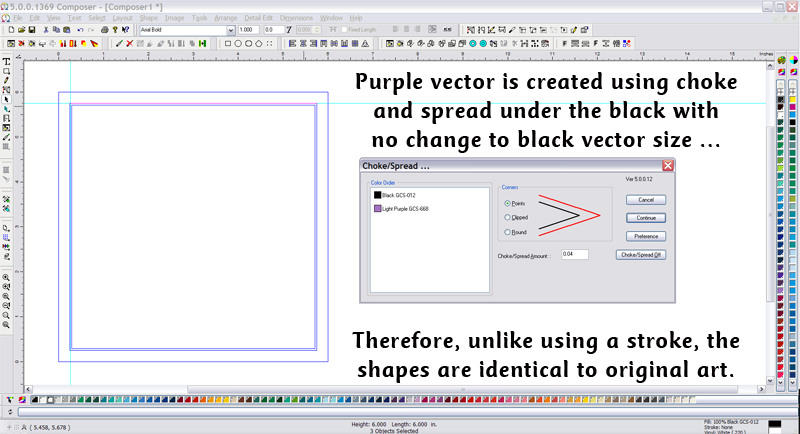Click the pencil edit icon in second toolbar
This screenshot has height=434, width=800.
pos(119,44)
